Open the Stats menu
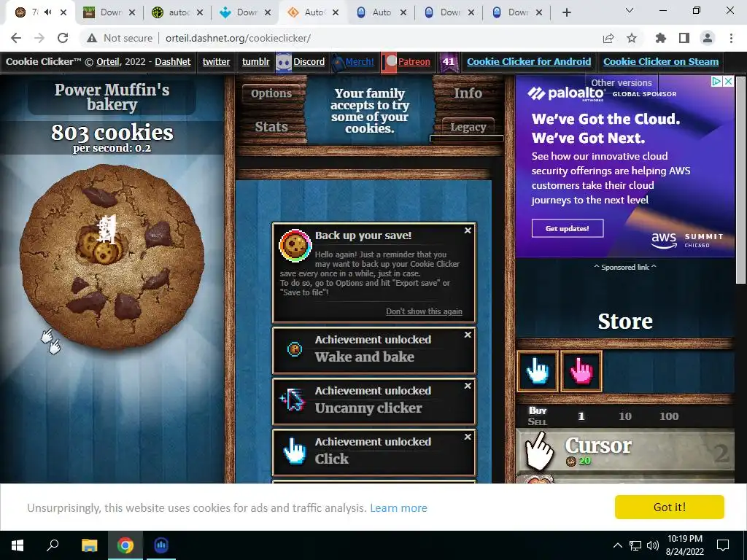This screenshot has width=747, height=560. 271,127
